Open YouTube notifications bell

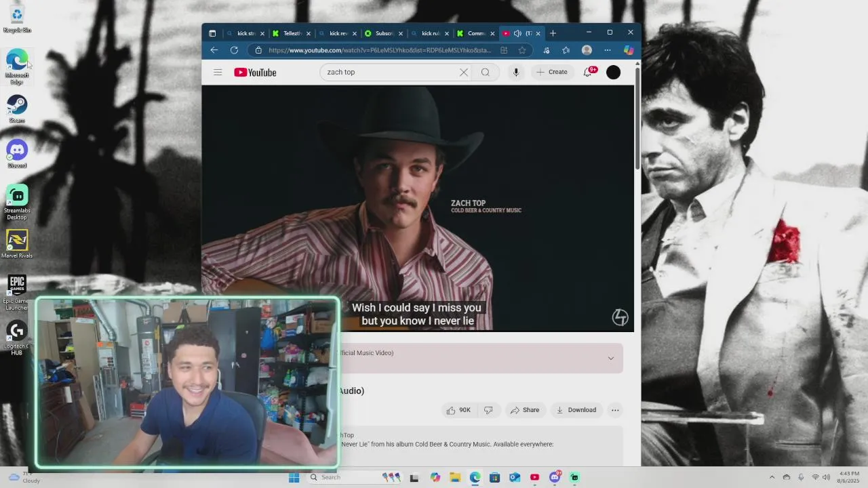point(588,72)
